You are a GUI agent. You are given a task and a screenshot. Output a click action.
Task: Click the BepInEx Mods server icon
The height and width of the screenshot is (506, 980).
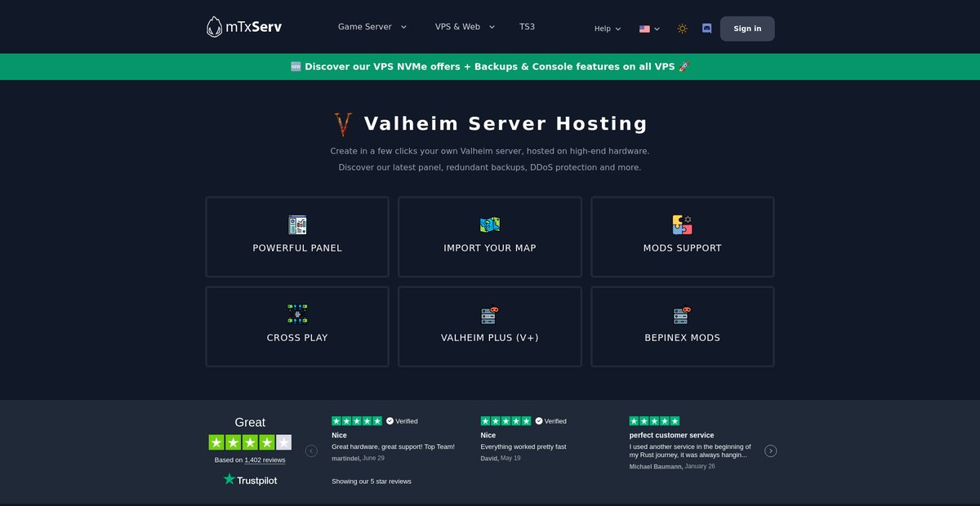pos(683,315)
